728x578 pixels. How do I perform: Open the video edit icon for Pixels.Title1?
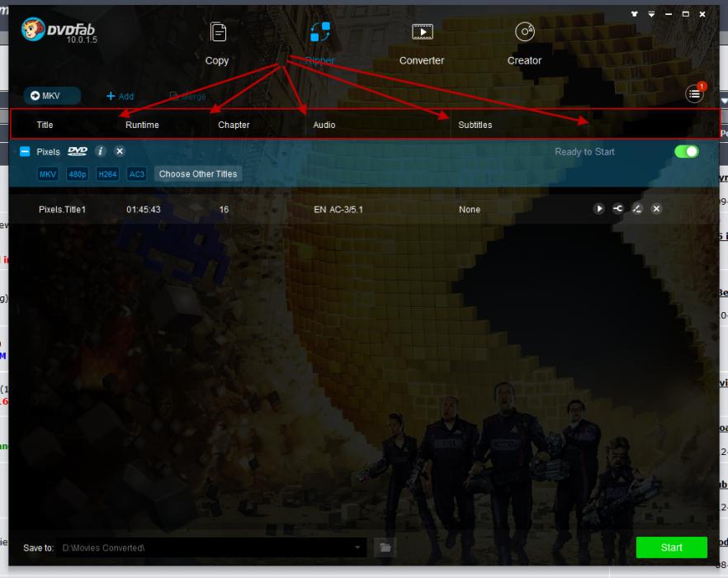click(637, 209)
